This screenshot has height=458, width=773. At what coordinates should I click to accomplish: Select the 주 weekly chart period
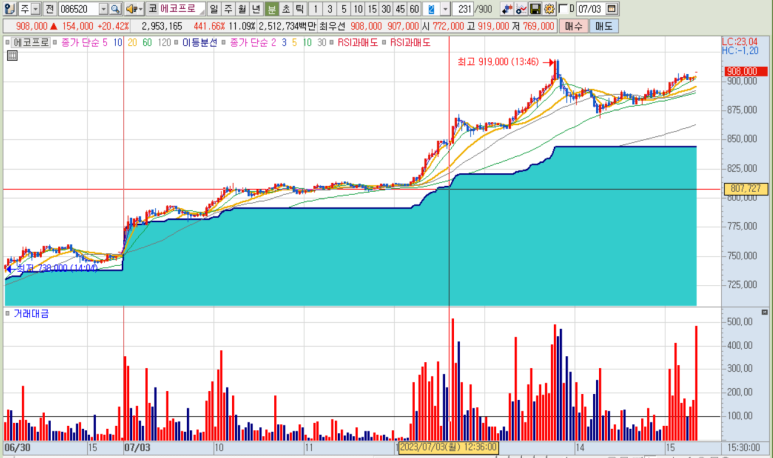228,9
